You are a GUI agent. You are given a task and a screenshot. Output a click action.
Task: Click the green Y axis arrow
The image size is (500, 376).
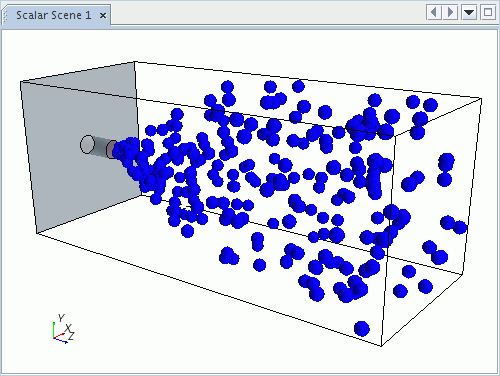[x=54, y=330]
